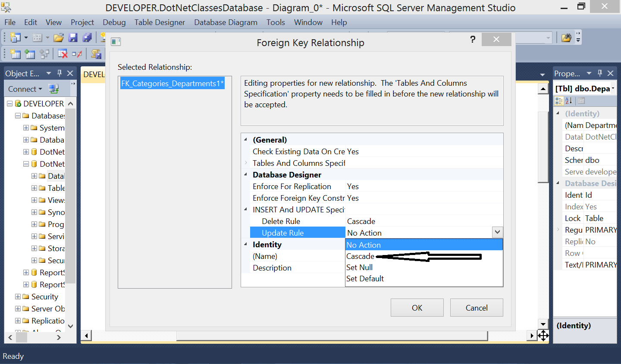This screenshot has height=364, width=621.
Task: Create a new table using New Table icon
Action: pyautogui.click(x=16, y=54)
